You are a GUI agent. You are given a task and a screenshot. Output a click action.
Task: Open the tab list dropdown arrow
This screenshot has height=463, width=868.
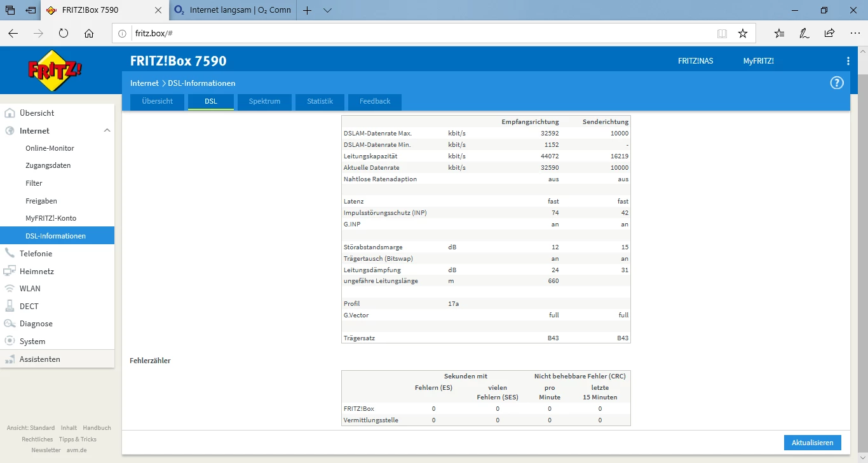pyautogui.click(x=327, y=10)
